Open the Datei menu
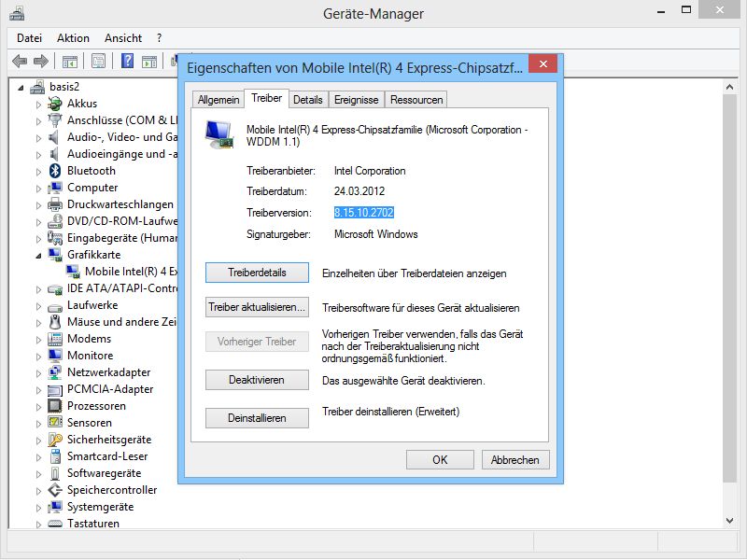This screenshot has width=747, height=560. click(x=30, y=38)
